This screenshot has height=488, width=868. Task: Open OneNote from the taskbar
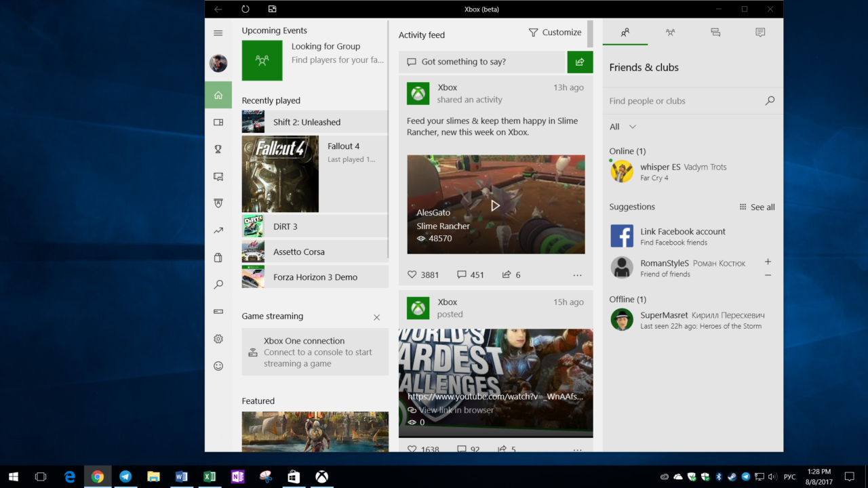pyautogui.click(x=237, y=476)
